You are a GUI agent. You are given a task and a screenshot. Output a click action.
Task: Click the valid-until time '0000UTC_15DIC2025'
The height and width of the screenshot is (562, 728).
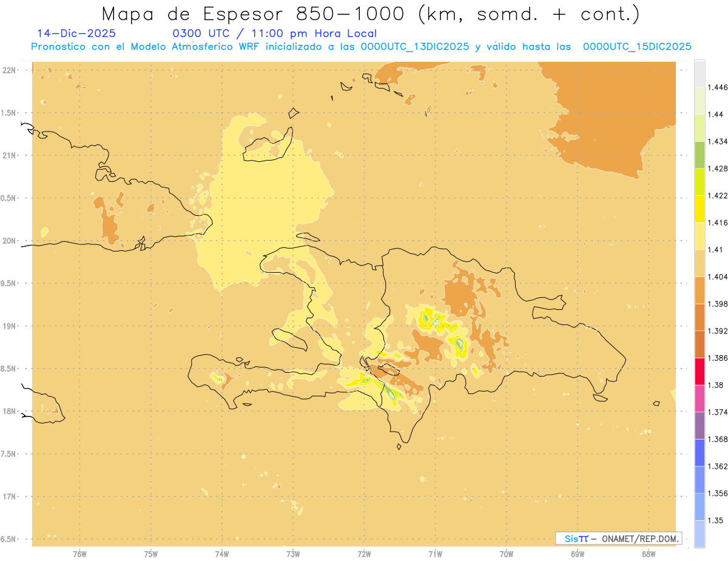[x=637, y=47]
